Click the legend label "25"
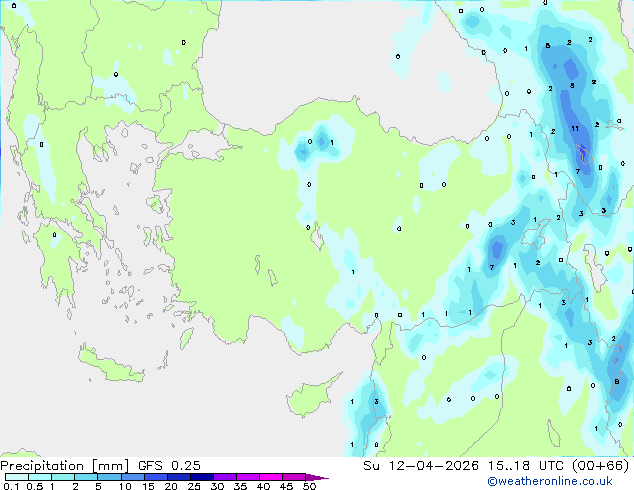Screen dimensions: 634x490 coord(194,486)
